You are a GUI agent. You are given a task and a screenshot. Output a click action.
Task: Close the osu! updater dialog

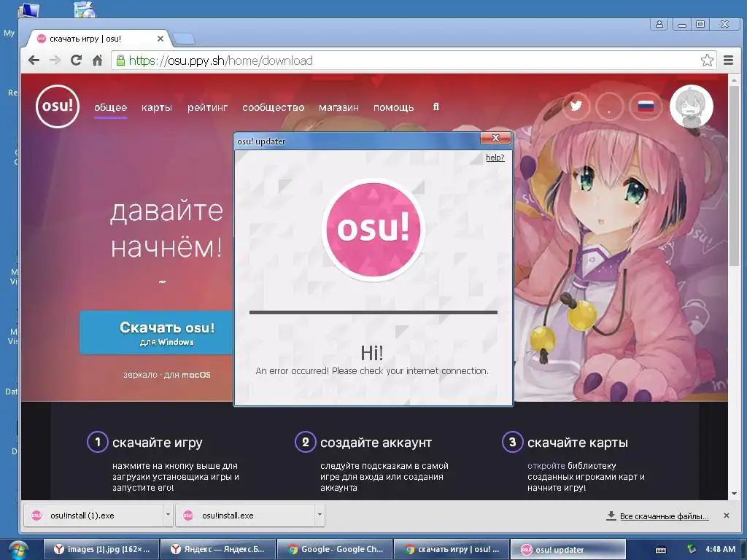(x=495, y=138)
